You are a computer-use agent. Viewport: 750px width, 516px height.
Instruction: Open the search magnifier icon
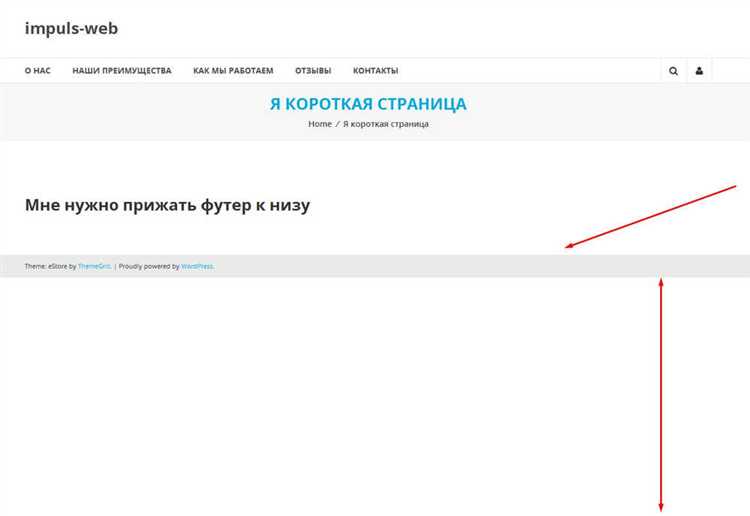tap(673, 71)
